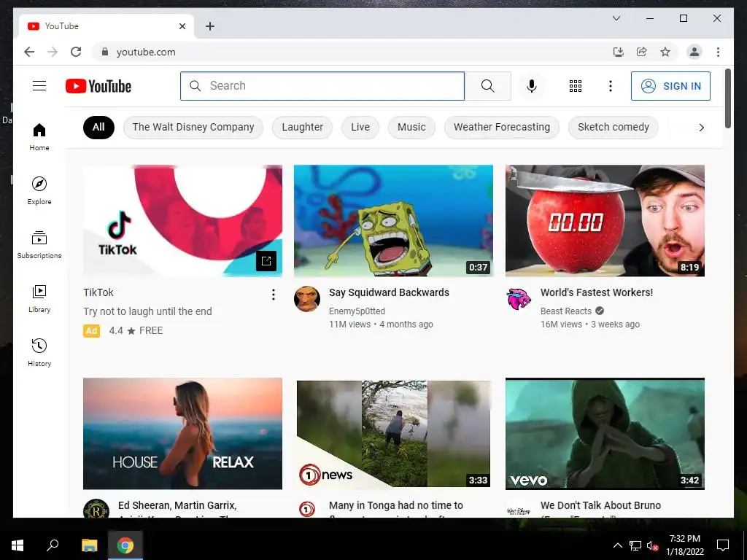Open World's Fastest Workers! title
Viewport: 747px width, 560px height.
click(597, 292)
